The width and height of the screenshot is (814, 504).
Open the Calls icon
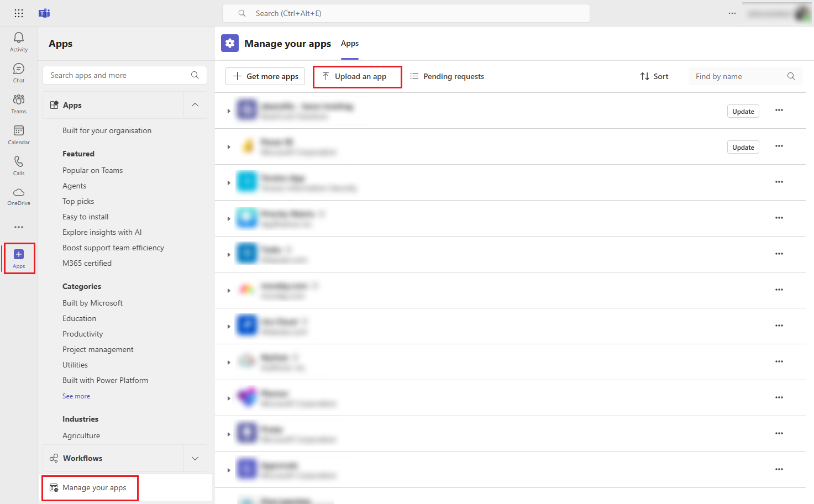coord(18,164)
